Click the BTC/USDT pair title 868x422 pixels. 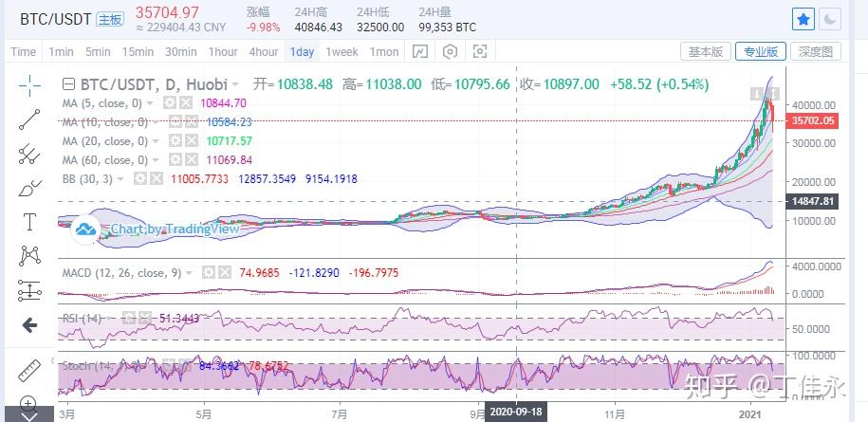tap(55, 19)
